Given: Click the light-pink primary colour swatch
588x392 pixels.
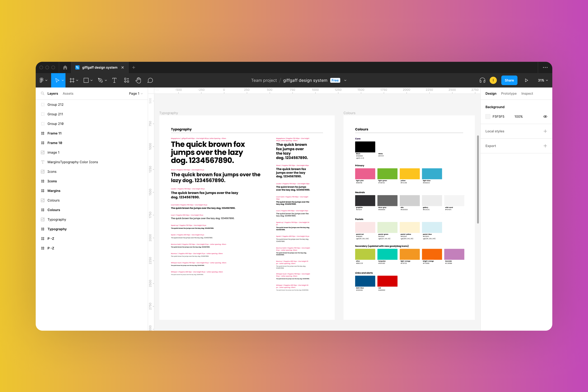Looking at the screenshot, I should pos(365,174).
